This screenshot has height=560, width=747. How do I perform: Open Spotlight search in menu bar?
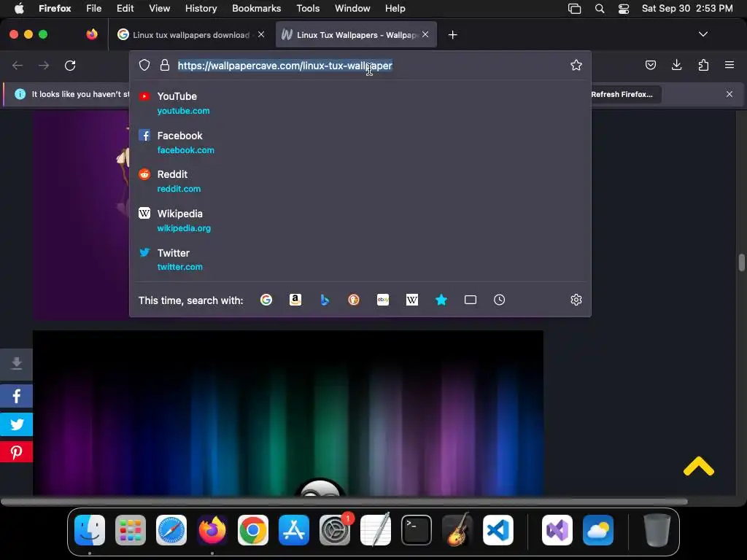coord(600,9)
